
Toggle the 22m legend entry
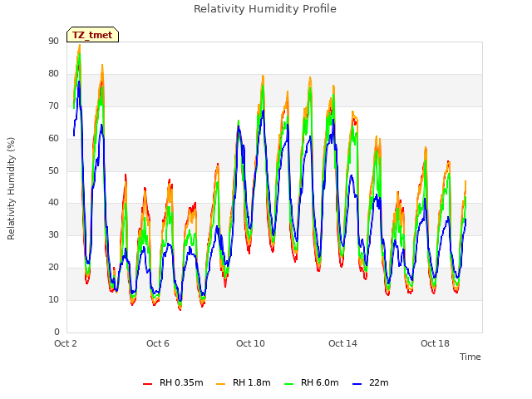pos(371,382)
